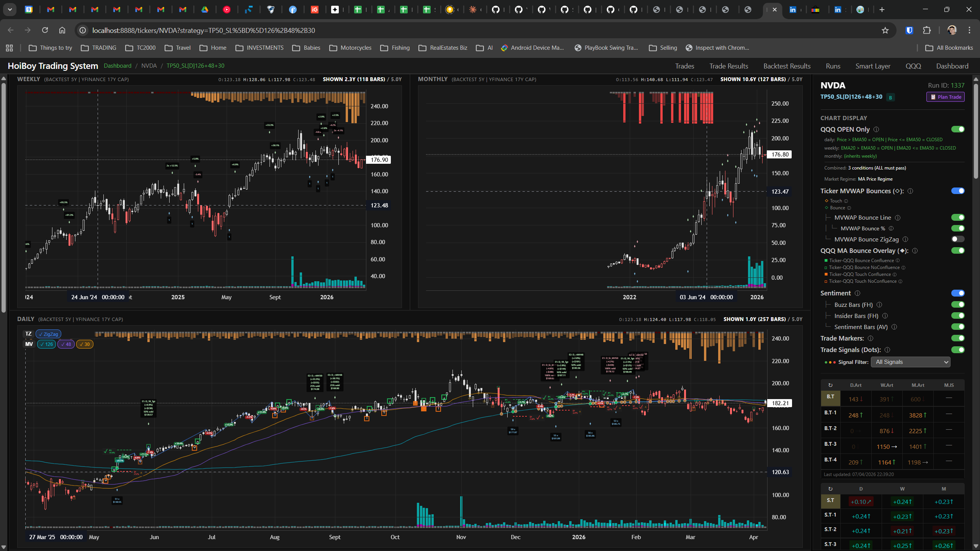Open the QQQ nav tab
This screenshot has height=551, width=980.
pyautogui.click(x=913, y=66)
